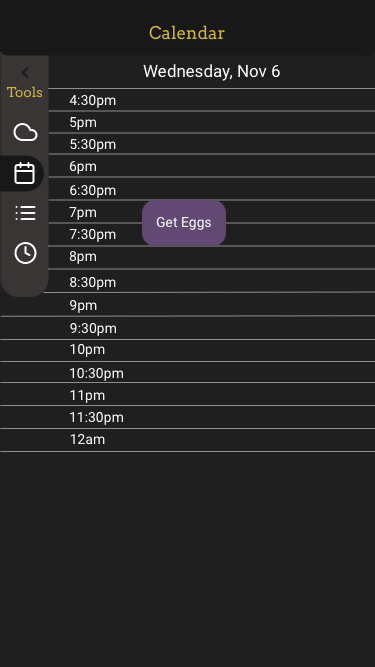
Task: Open the clock tool icon
Action: point(25,253)
